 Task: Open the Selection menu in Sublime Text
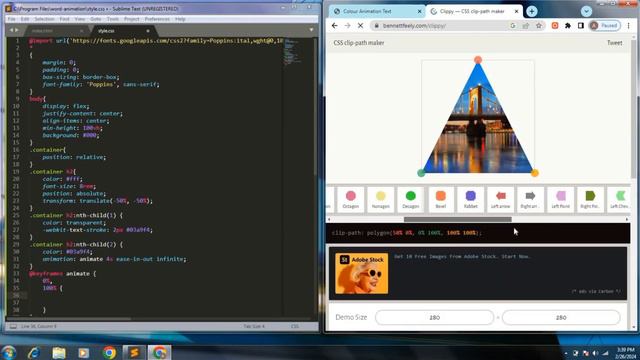coord(44,19)
